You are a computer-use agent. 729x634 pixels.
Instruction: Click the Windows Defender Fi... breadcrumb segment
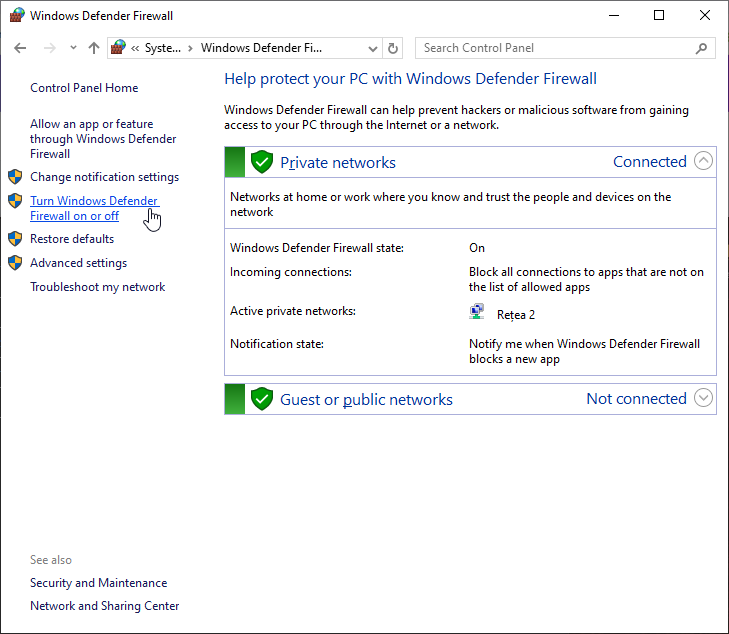(x=261, y=48)
